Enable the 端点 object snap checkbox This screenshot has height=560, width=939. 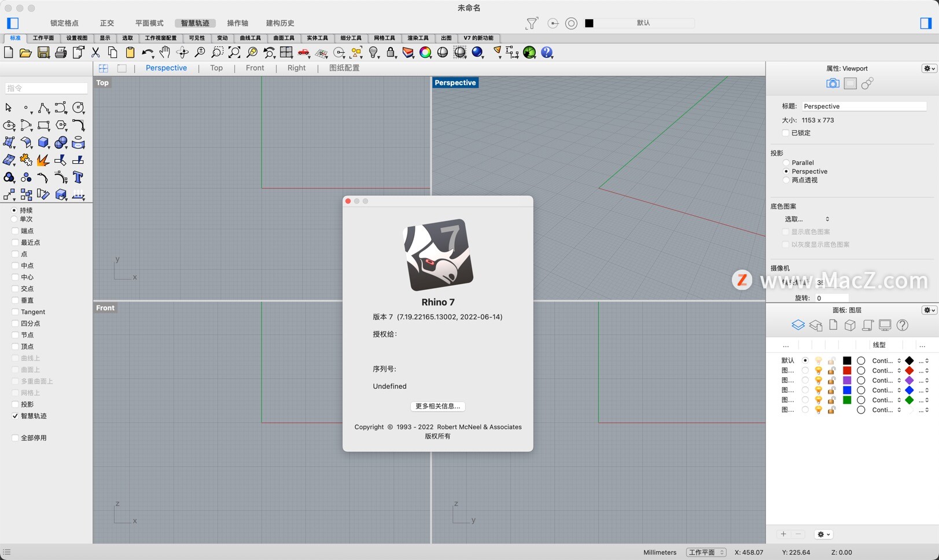(15, 231)
